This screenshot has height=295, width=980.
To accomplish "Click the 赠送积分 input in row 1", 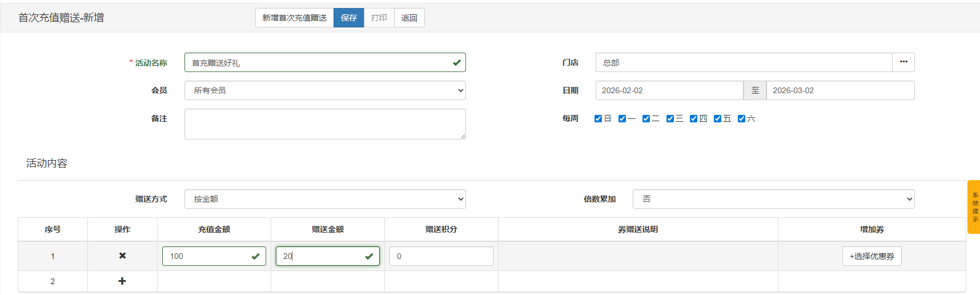I will point(441,256).
